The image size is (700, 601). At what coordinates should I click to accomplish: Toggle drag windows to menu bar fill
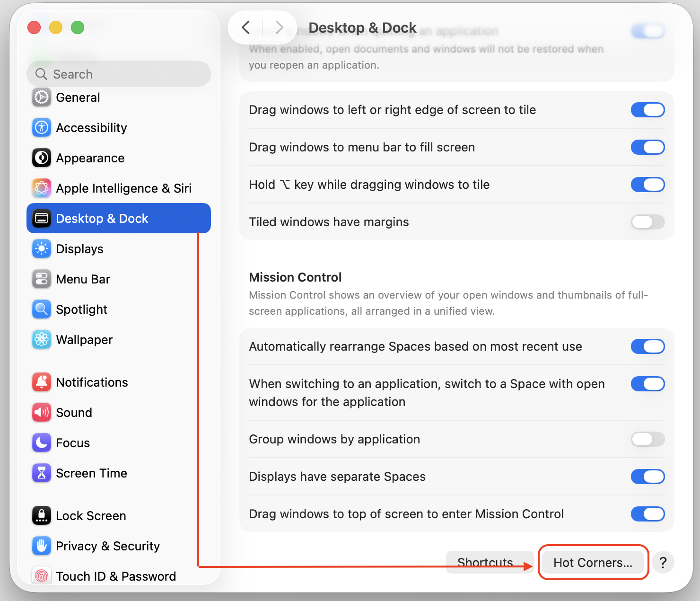(648, 147)
